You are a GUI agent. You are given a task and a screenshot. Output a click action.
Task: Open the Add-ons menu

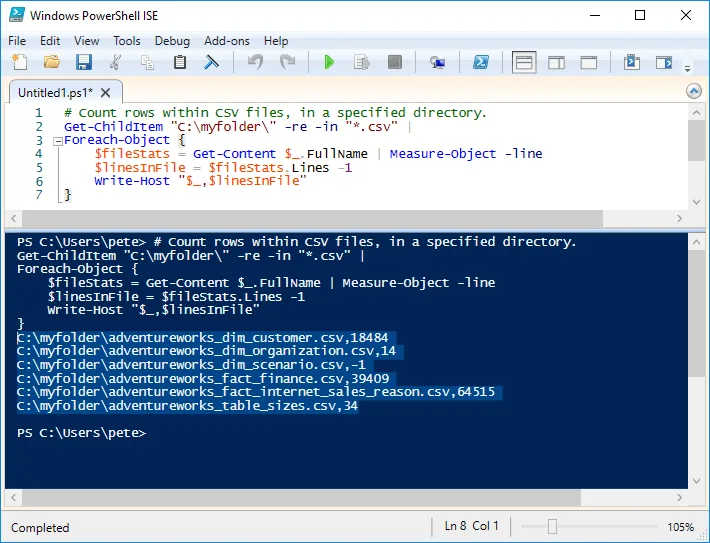pos(225,41)
